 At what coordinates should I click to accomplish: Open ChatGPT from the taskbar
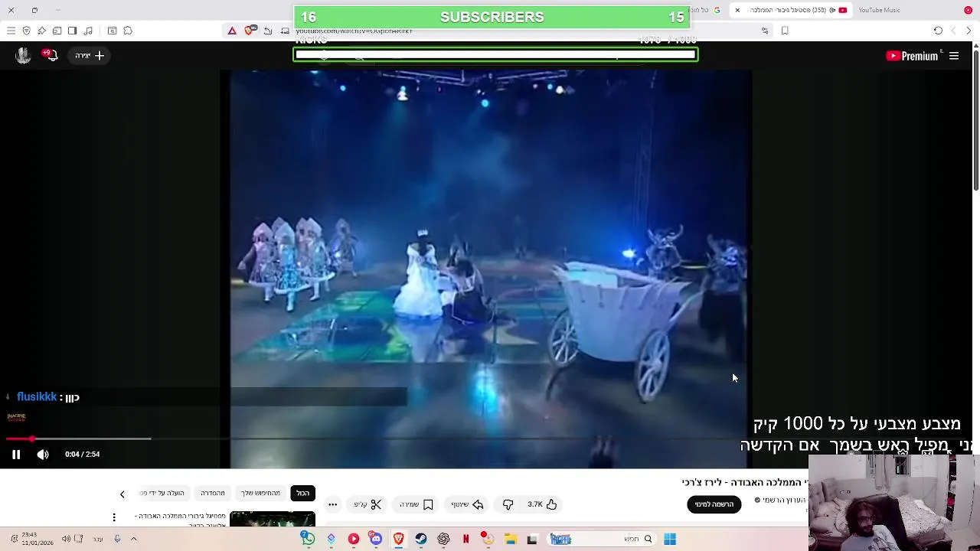pos(443,540)
